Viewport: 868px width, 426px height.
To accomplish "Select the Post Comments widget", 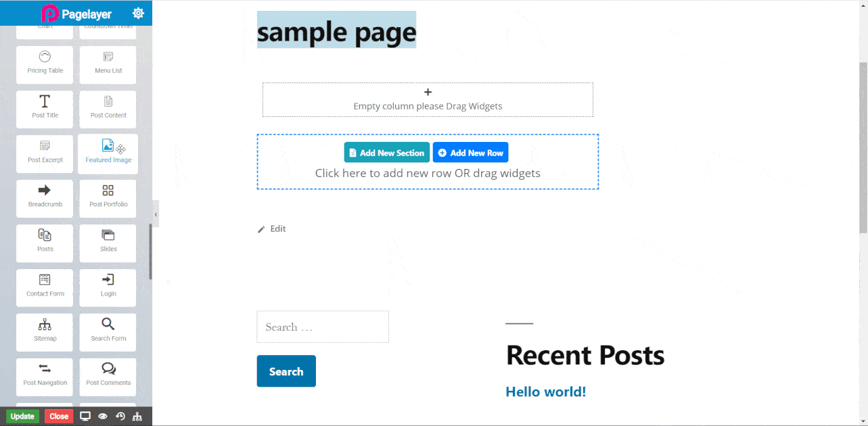I will tap(108, 377).
